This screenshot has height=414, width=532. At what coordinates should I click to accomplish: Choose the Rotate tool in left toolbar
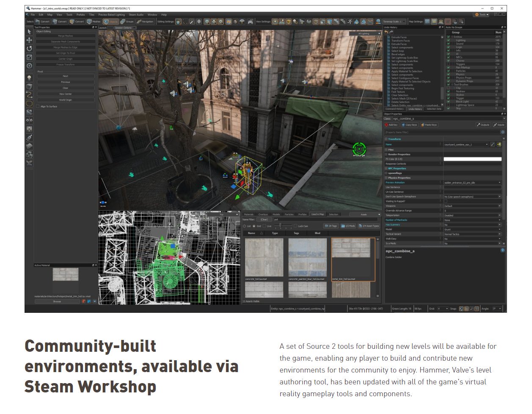tap(29, 49)
